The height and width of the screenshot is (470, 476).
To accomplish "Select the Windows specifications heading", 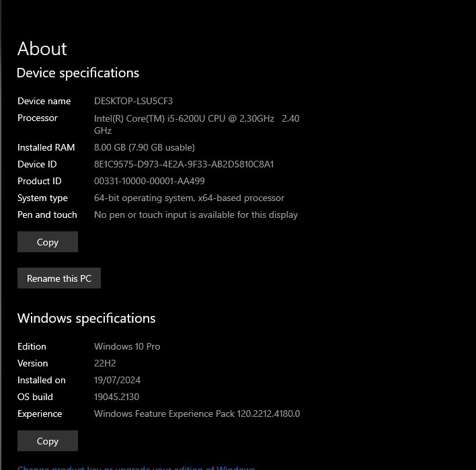I will point(87,319).
